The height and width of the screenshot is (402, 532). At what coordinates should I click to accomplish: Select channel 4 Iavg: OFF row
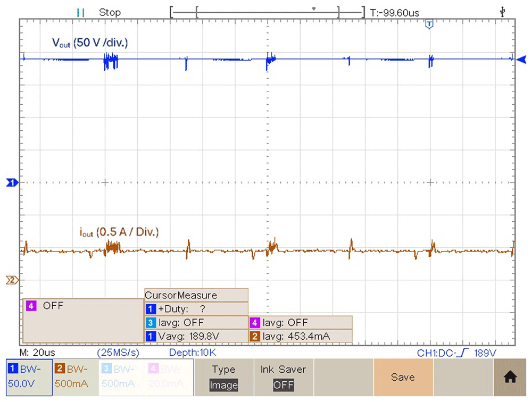(301, 322)
